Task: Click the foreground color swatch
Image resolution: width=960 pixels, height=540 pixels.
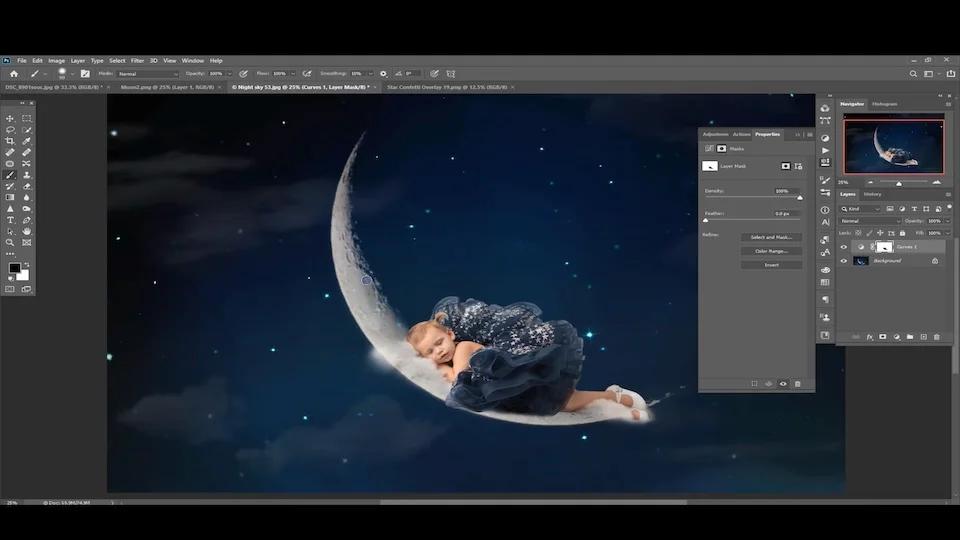Action: click(x=14, y=268)
